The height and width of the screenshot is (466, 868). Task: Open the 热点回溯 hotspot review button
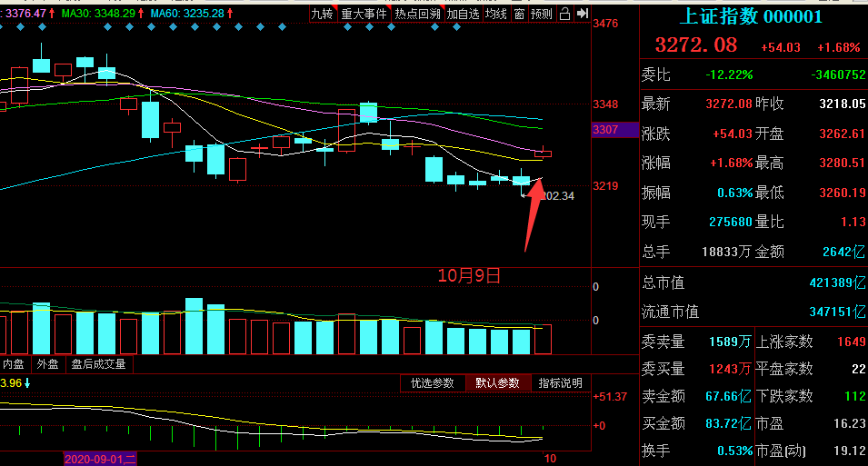[x=417, y=14]
